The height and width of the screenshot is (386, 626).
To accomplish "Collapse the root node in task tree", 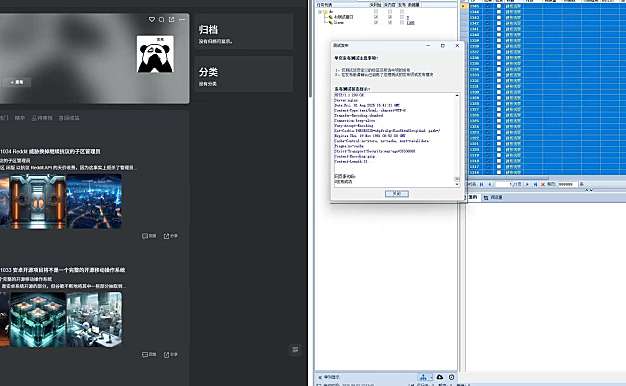I will coord(320,12).
